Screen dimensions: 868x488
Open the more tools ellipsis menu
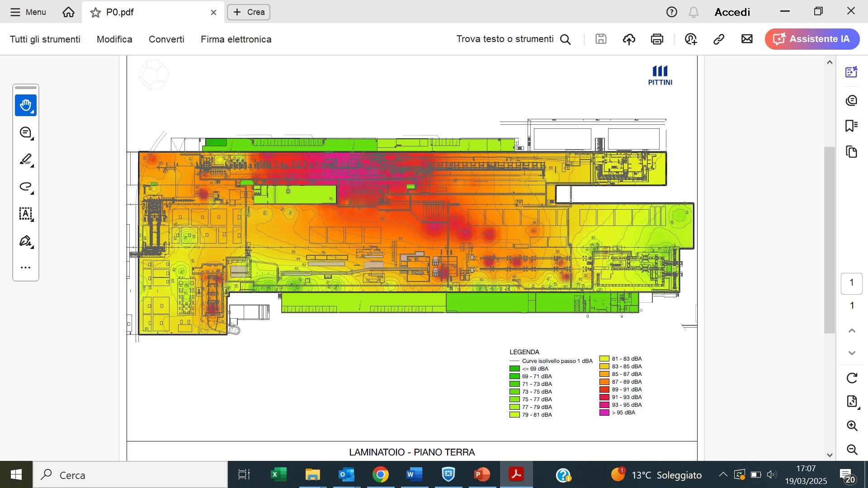point(26,267)
